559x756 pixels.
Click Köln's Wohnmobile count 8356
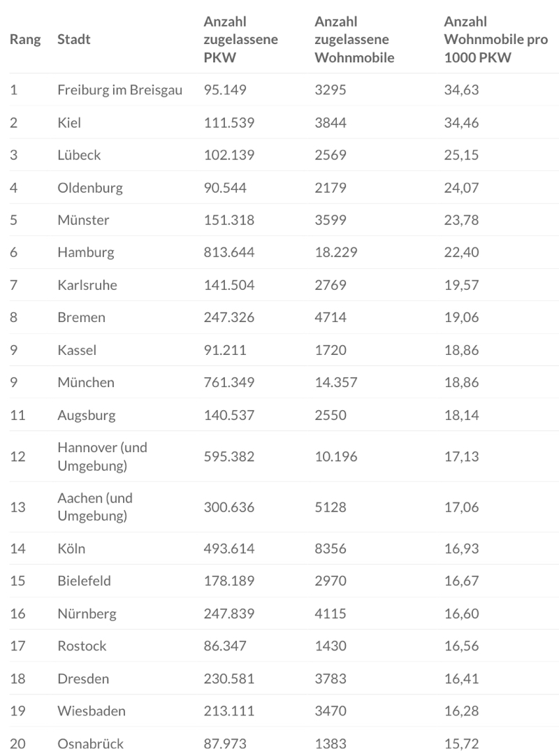click(331, 548)
